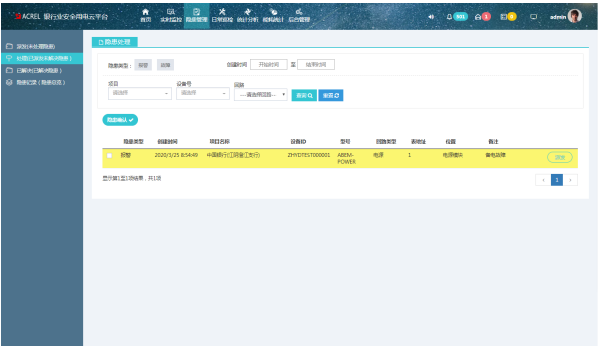604x360 pixels.
Task: Click the monitor display icon in header
Action: [x=534, y=17]
